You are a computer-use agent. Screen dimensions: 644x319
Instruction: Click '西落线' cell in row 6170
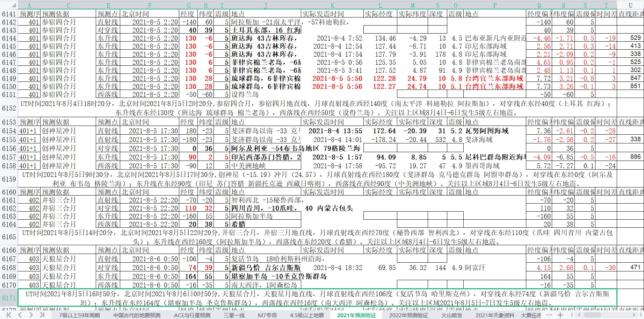[x=108, y=285]
